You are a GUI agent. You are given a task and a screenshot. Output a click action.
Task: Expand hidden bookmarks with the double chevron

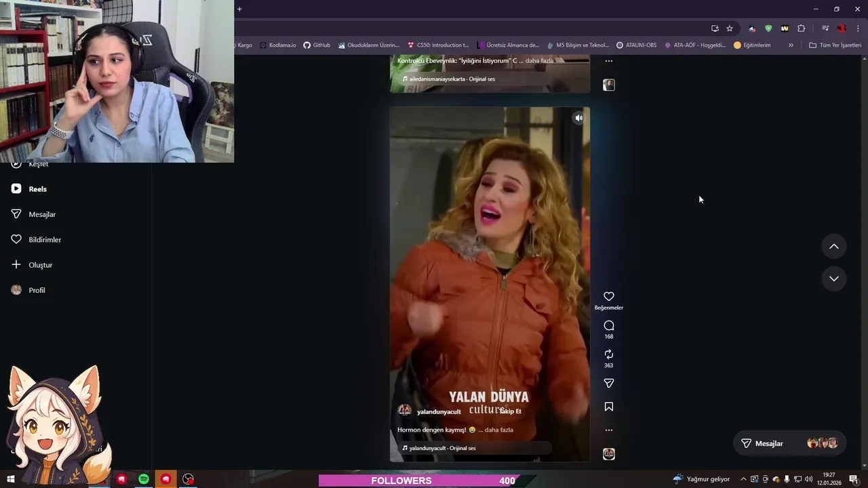[791, 45]
